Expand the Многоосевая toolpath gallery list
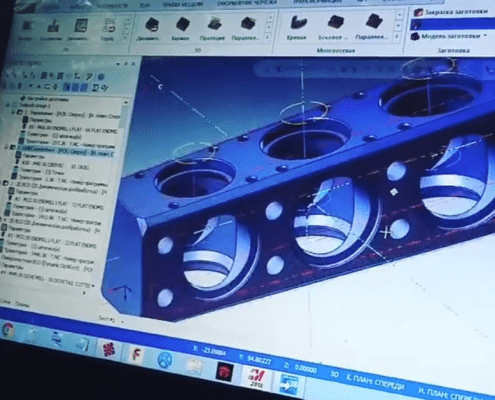Image resolution: width=495 pixels, height=400 pixels. click(397, 35)
